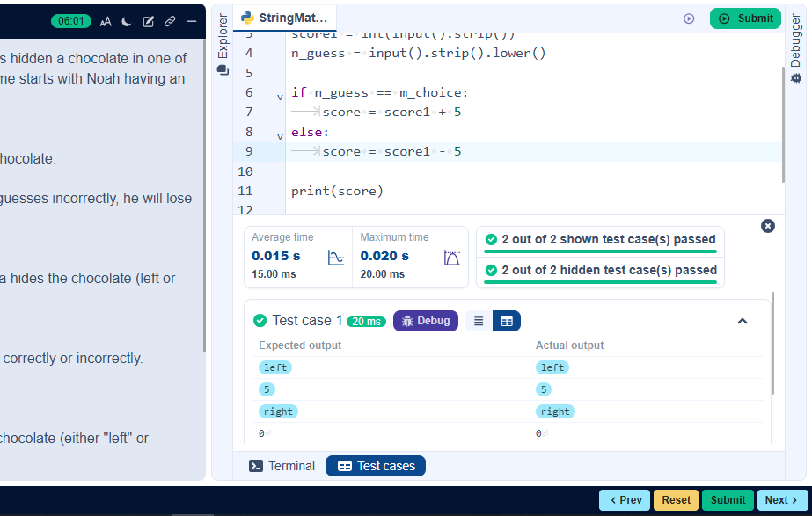Click the 20 ms time badge
This screenshot has width=812, height=516.
tap(366, 322)
